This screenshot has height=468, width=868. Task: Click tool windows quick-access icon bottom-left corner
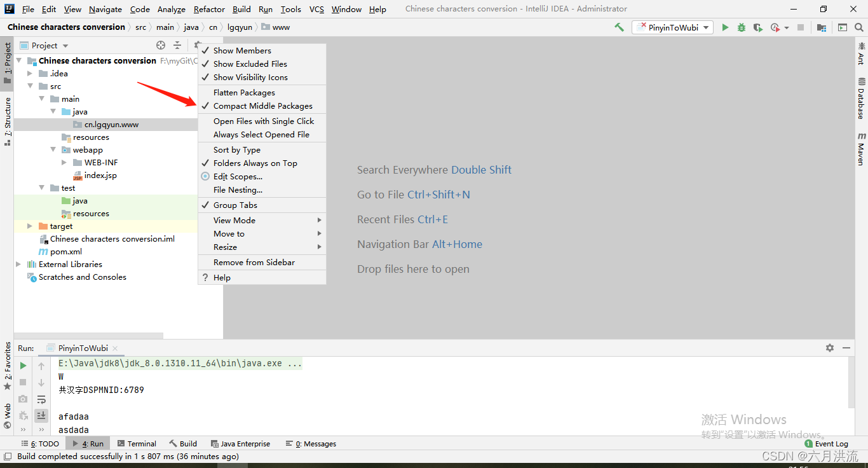click(7, 456)
